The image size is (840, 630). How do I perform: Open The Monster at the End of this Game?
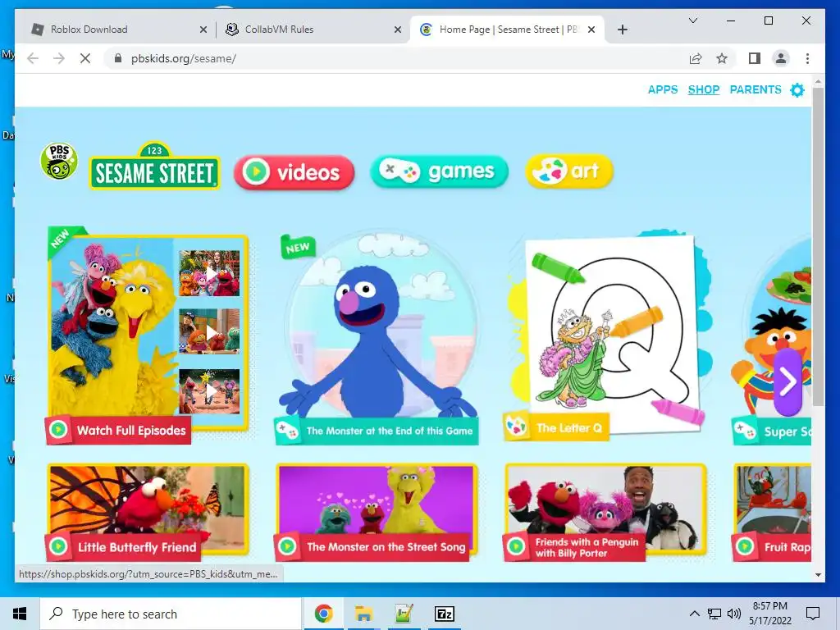(377, 337)
